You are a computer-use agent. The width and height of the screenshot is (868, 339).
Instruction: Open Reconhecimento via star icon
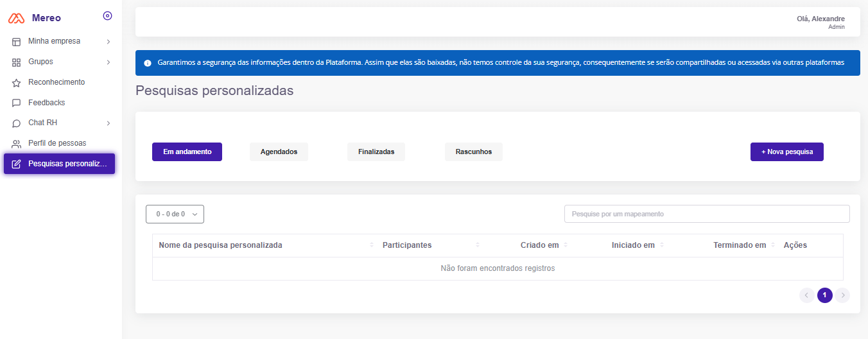pyautogui.click(x=17, y=83)
